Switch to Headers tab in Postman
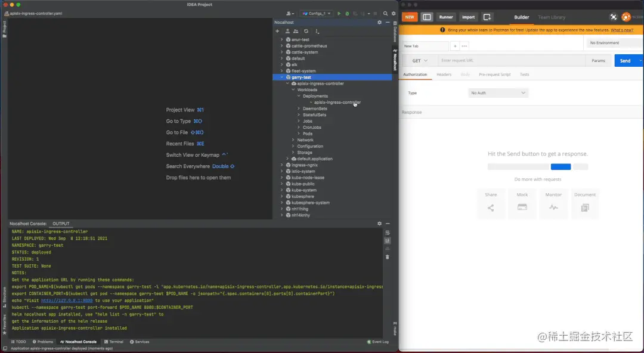 [444, 75]
